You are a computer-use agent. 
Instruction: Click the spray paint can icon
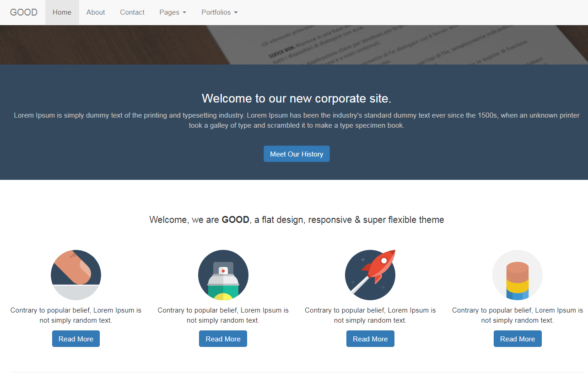click(x=223, y=275)
